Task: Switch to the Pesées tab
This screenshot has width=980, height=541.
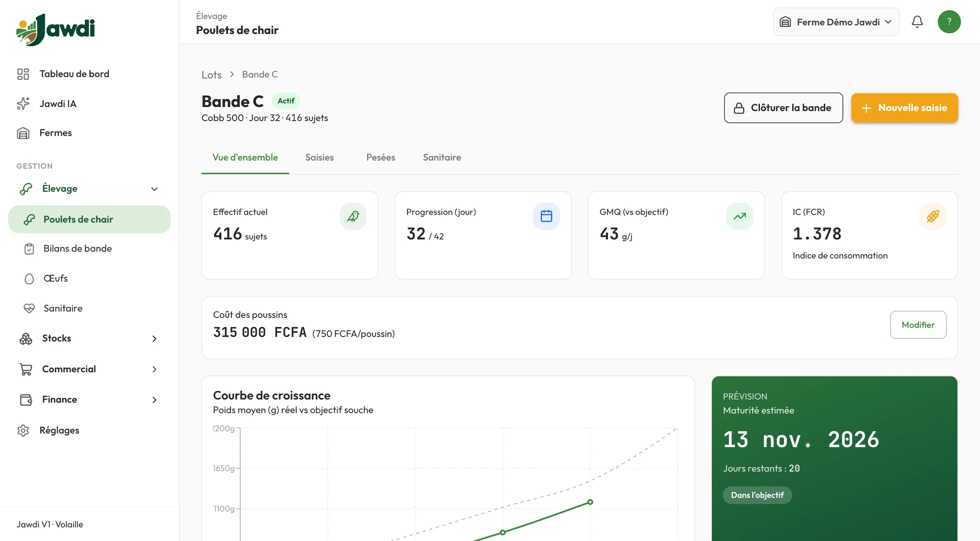Action: tap(381, 157)
